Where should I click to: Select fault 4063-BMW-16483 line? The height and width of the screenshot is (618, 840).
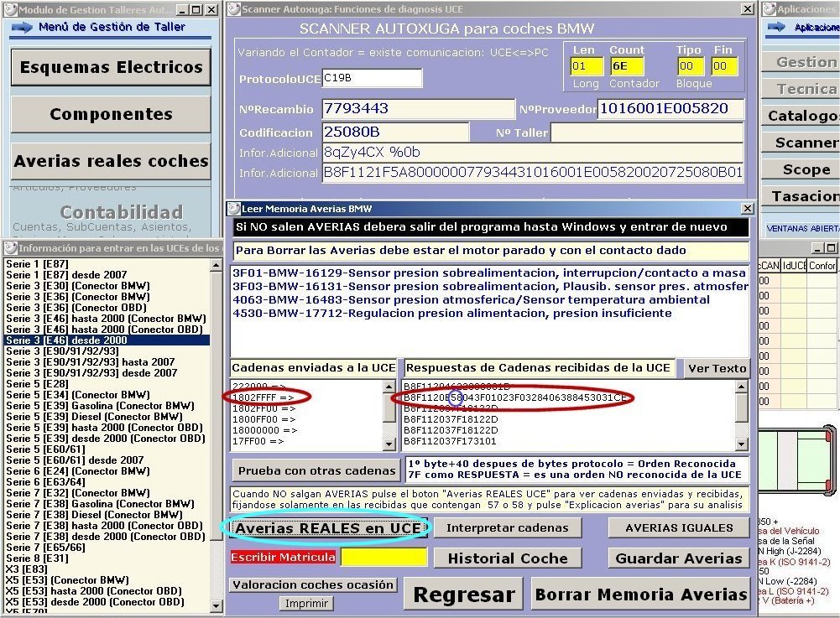471,300
